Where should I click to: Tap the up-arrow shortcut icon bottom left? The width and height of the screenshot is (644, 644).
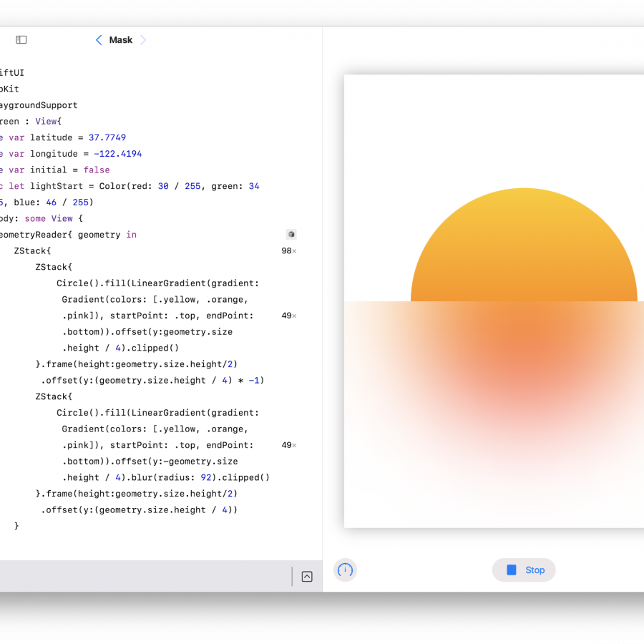(x=307, y=576)
